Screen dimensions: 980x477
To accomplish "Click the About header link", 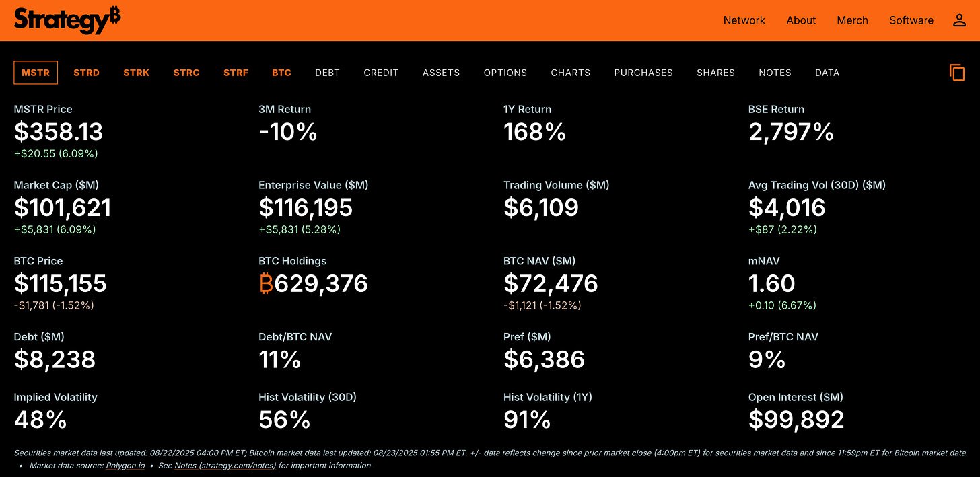I will tap(801, 20).
